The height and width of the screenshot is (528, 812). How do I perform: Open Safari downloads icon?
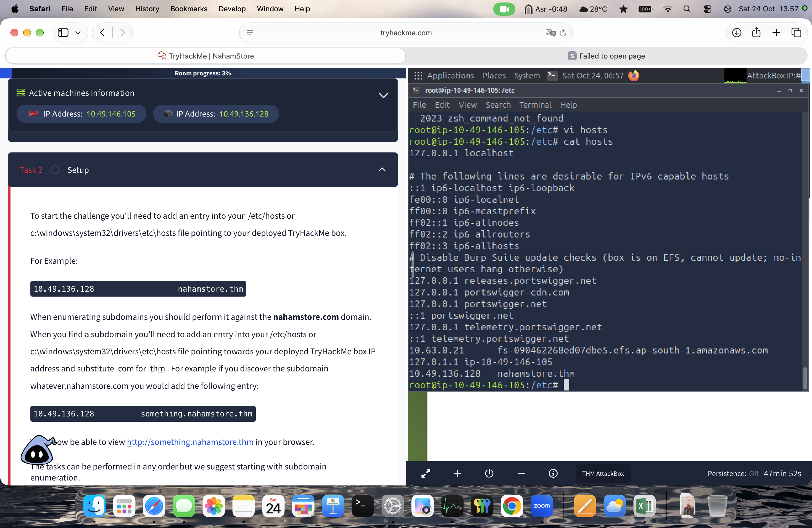tap(737, 33)
